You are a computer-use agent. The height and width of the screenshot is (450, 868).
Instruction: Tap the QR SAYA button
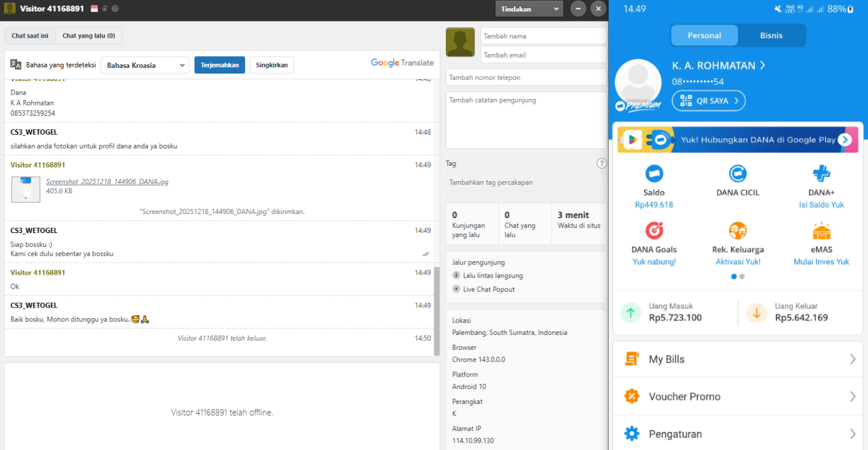click(x=709, y=101)
